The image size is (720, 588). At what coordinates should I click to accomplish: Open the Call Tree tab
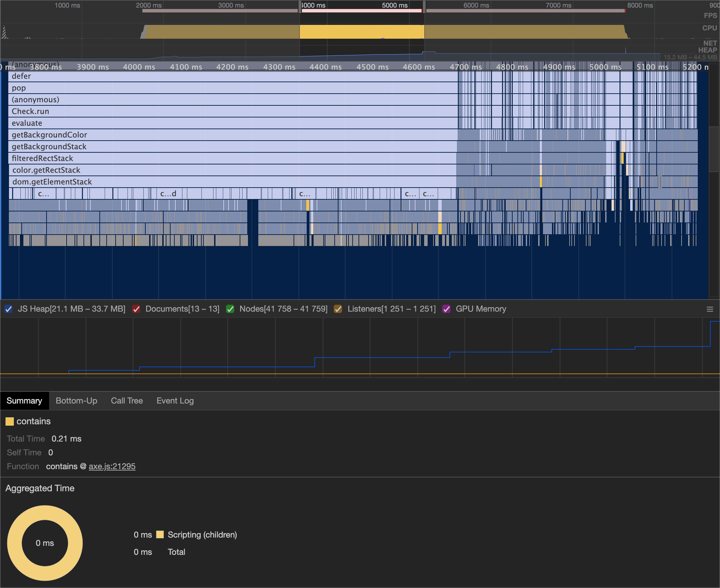coord(127,401)
